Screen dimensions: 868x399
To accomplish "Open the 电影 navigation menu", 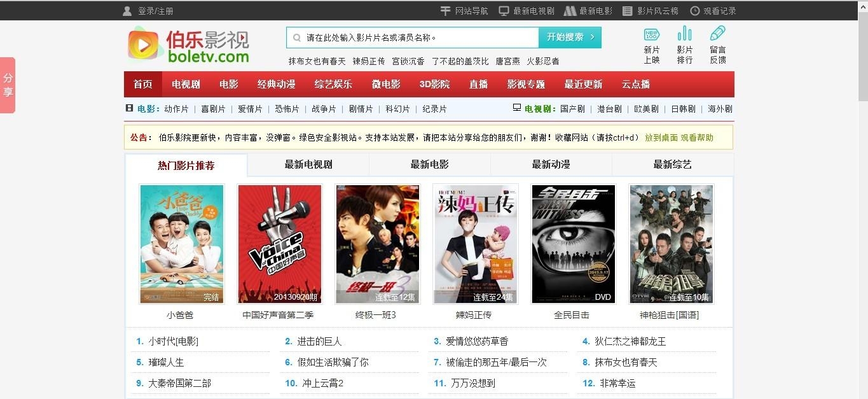I will pyautogui.click(x=229, y=84).
